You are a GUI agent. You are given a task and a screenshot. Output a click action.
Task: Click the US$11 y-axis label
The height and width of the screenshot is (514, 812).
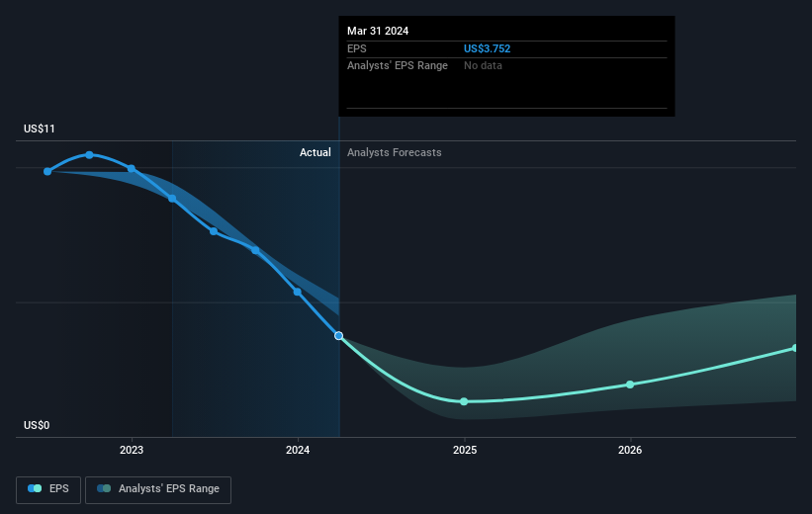40,128
